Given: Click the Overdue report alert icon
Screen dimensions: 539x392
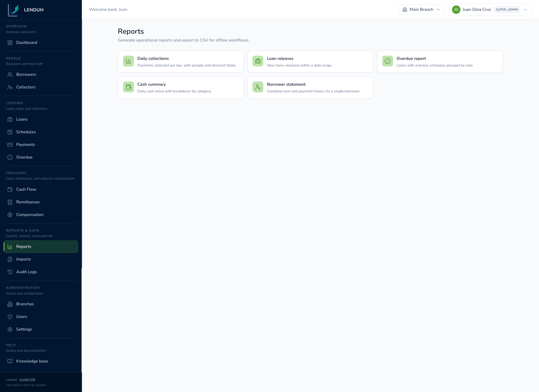Looking at the screenshot, I should [x=388, y=61].
